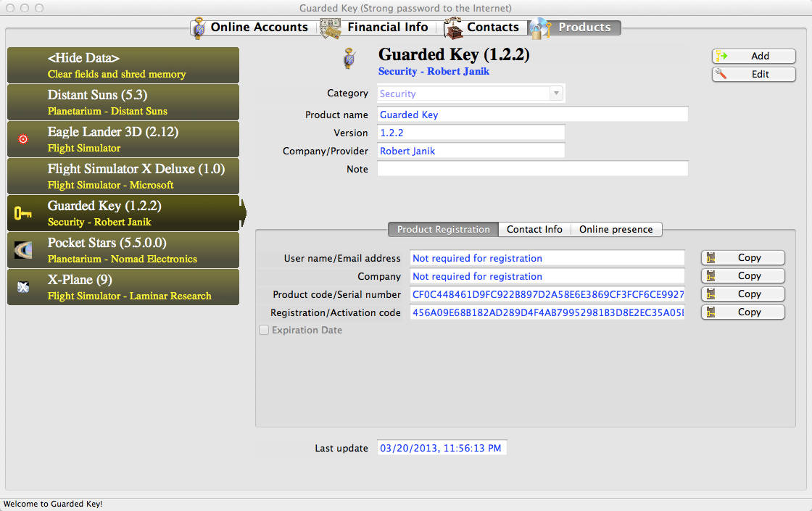
Task: Click the empty Note field
Action: 532,169
